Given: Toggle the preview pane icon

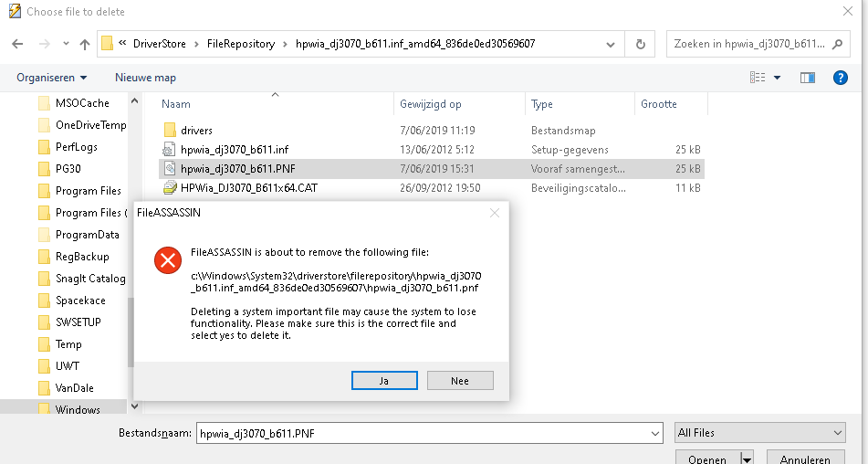Looking at the screenshot, I should pos(807,78).
